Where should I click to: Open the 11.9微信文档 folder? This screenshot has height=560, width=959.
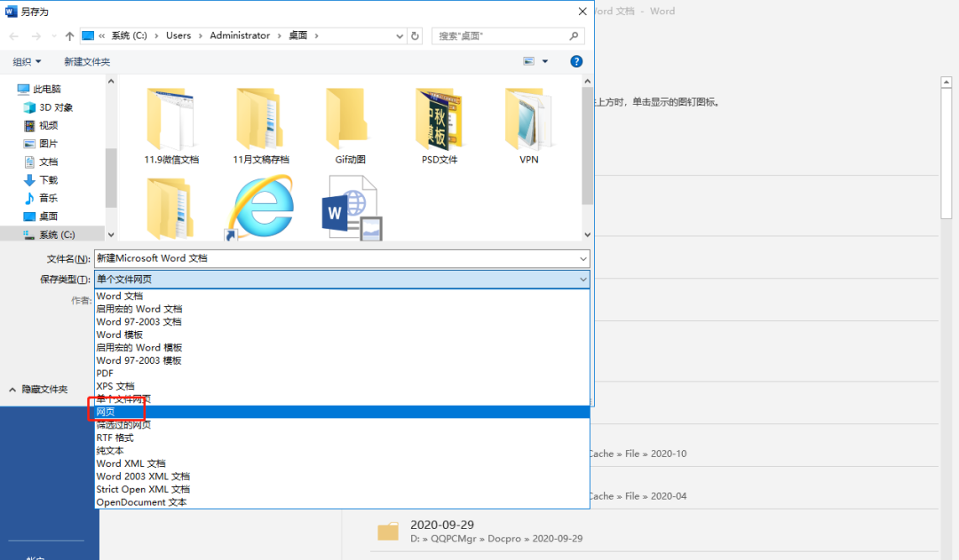click(171, 120)
